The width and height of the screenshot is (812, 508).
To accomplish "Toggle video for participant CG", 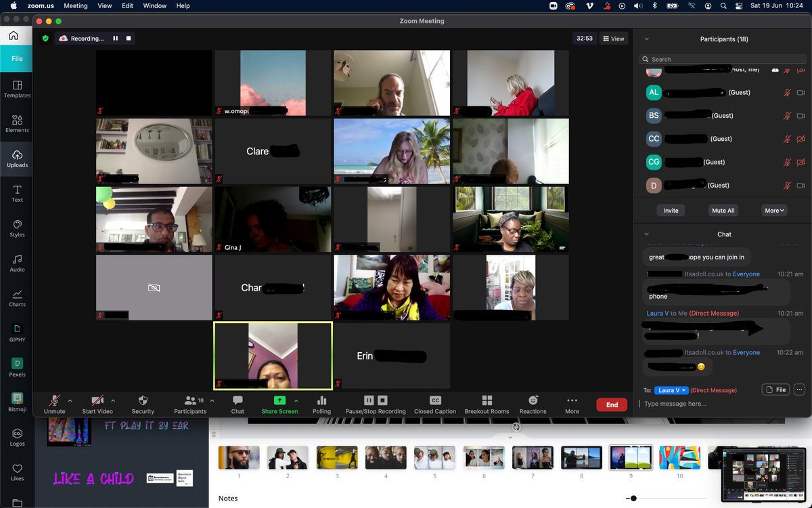I will [801, 162].
